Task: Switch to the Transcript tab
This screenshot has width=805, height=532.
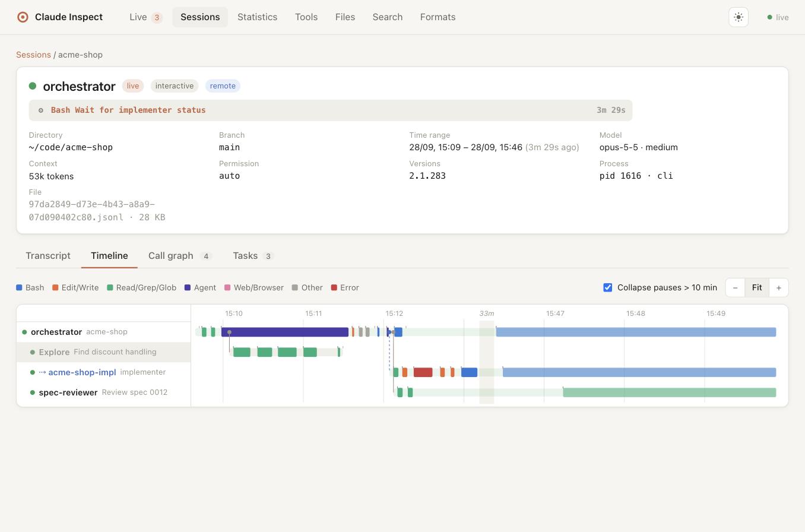Action: (x=48, y=256)
